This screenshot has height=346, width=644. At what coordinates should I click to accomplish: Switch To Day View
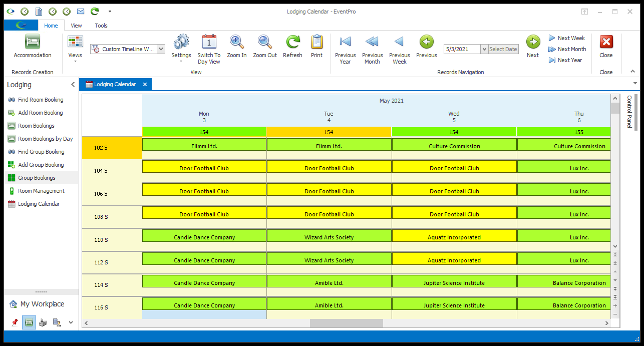click(x=209, y=50)
